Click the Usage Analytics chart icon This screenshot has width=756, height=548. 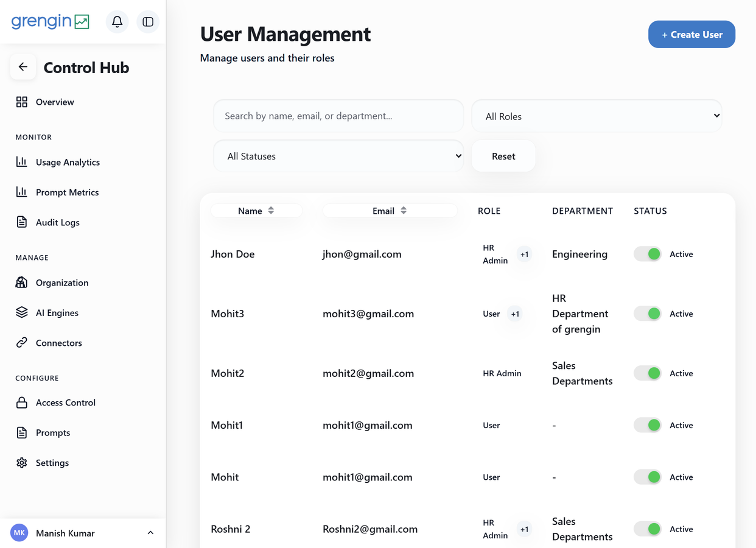pos(22,162)
